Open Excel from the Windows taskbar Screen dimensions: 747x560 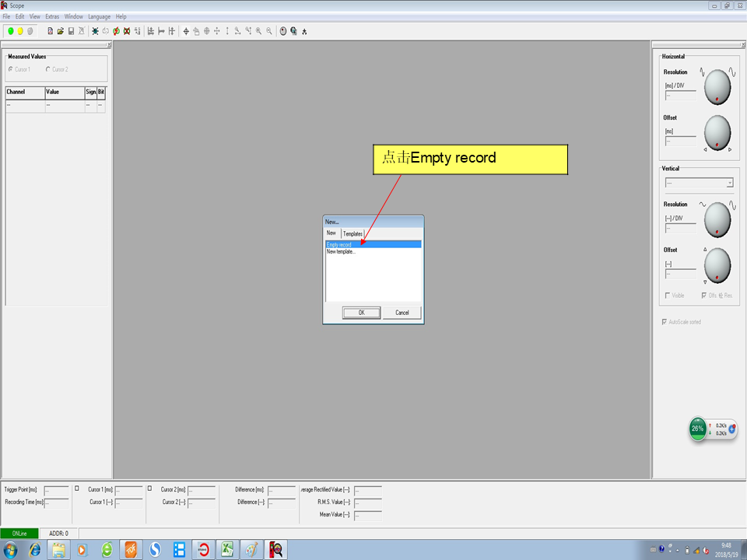[x=228, y=549]
